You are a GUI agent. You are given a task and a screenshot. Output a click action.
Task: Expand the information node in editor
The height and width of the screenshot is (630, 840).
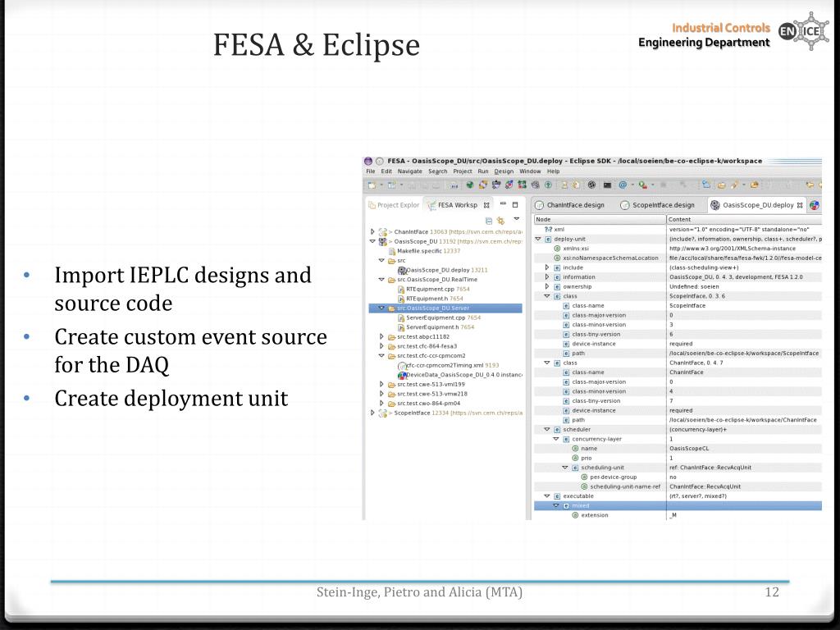coord(547,277)
